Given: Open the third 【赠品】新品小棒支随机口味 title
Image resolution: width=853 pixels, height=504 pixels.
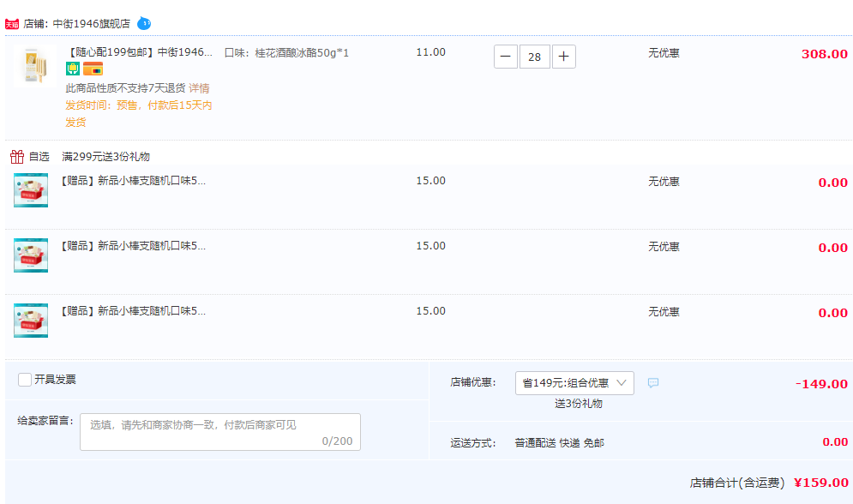Looking at the screenshot, I should coord(131,311).
